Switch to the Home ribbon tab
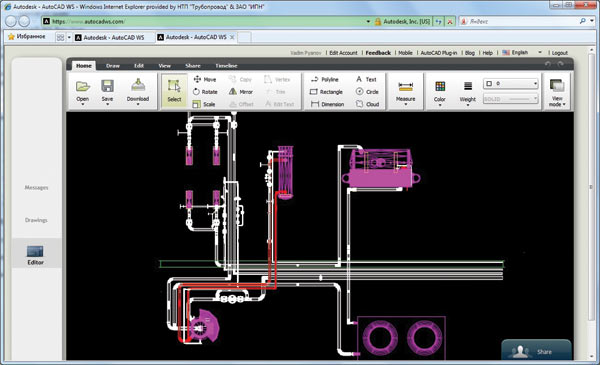 tap(83, 65)
